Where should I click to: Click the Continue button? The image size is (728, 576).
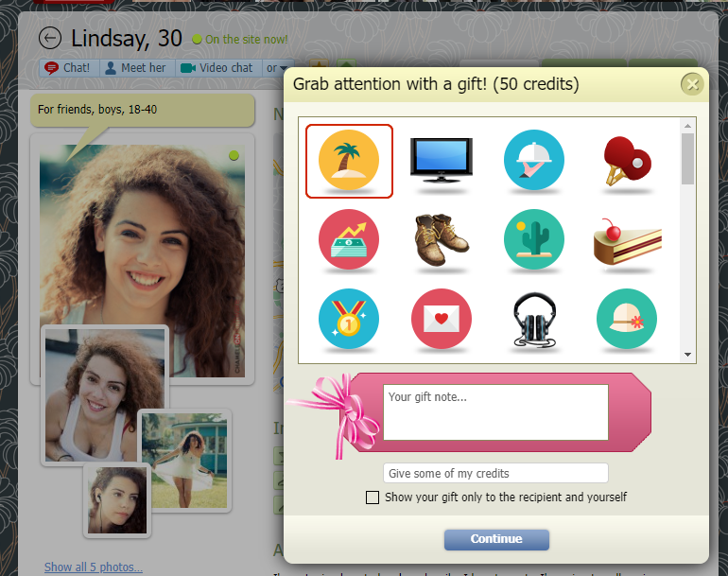pos(496,539)
